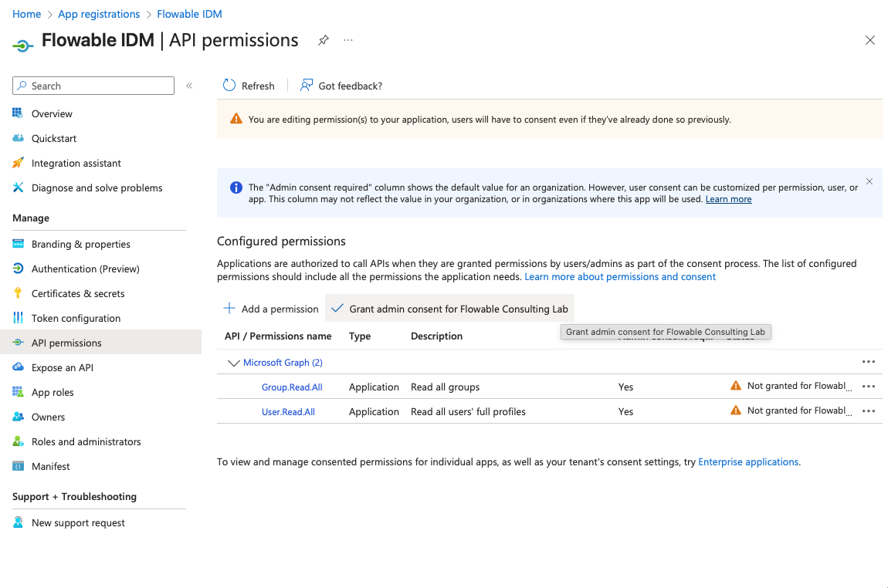Open the ellipsis menu beside the pin icon

(x=348, y=40)
